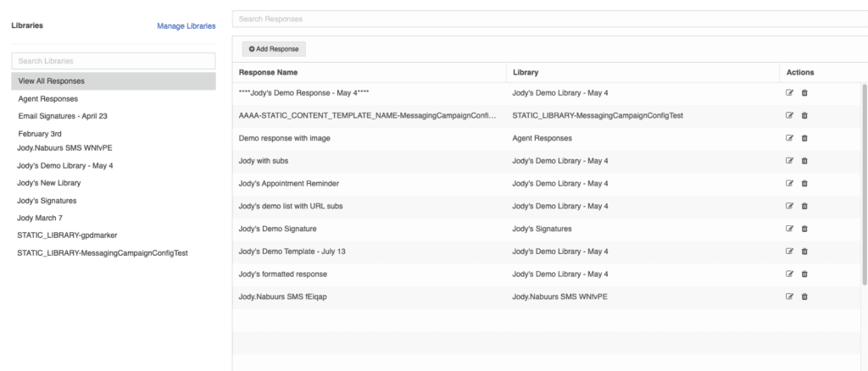Delete ****Jody's Demo Response - May 4****
The height and width of the screenshot is (371, 868).
pyautogui.click(x=804, y=92)
